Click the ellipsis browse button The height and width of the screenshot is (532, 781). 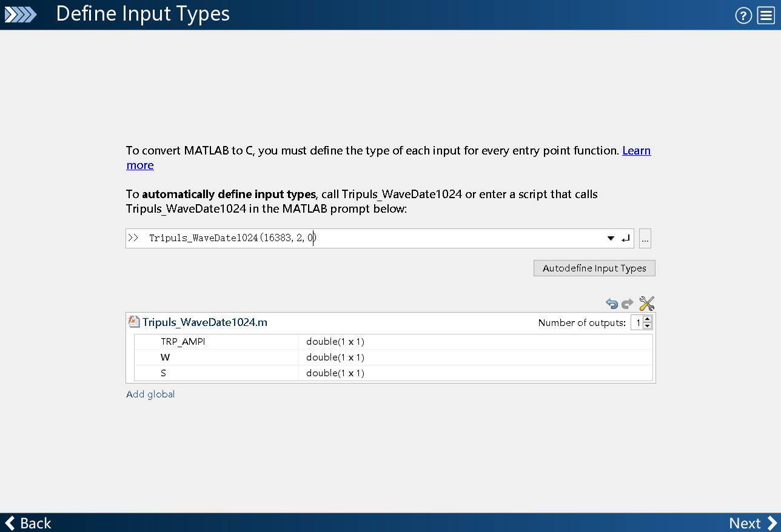click(x=645, y=239)
